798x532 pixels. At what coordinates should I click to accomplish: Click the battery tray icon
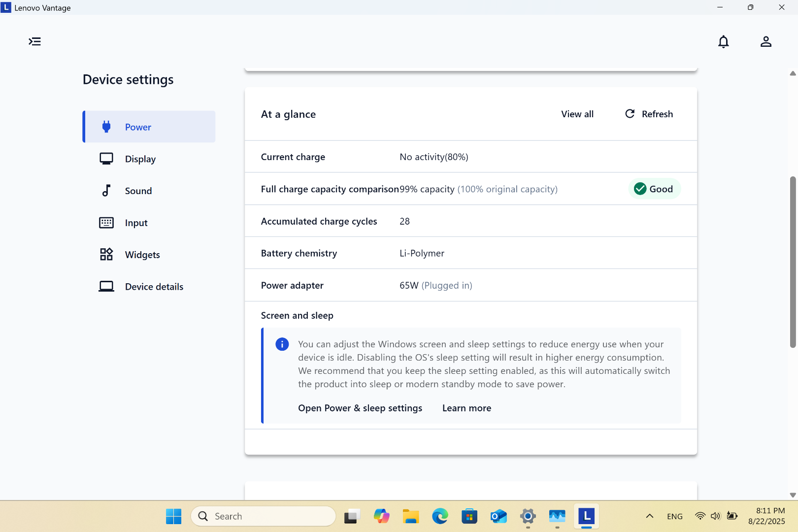click(x=732, y=516)
